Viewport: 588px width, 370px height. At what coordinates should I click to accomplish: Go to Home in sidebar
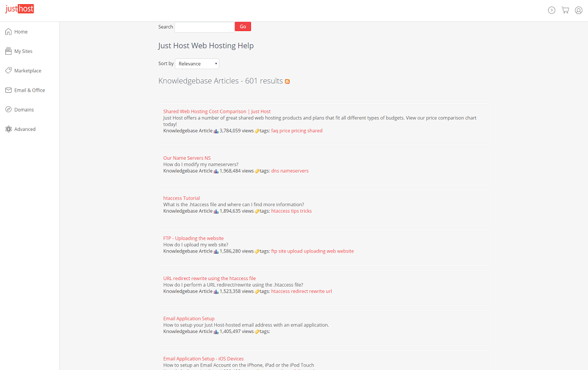coord(21,32)
